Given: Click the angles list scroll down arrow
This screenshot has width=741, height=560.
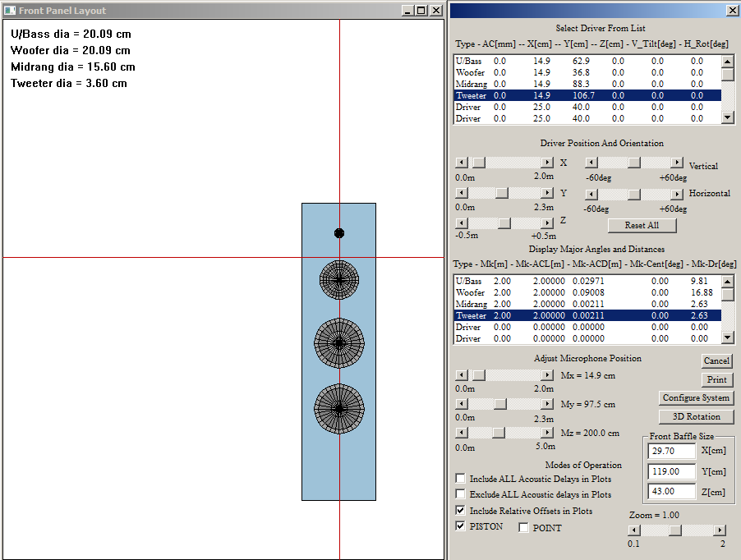Looking at the screenshot, I should click(x=728, y=337).
